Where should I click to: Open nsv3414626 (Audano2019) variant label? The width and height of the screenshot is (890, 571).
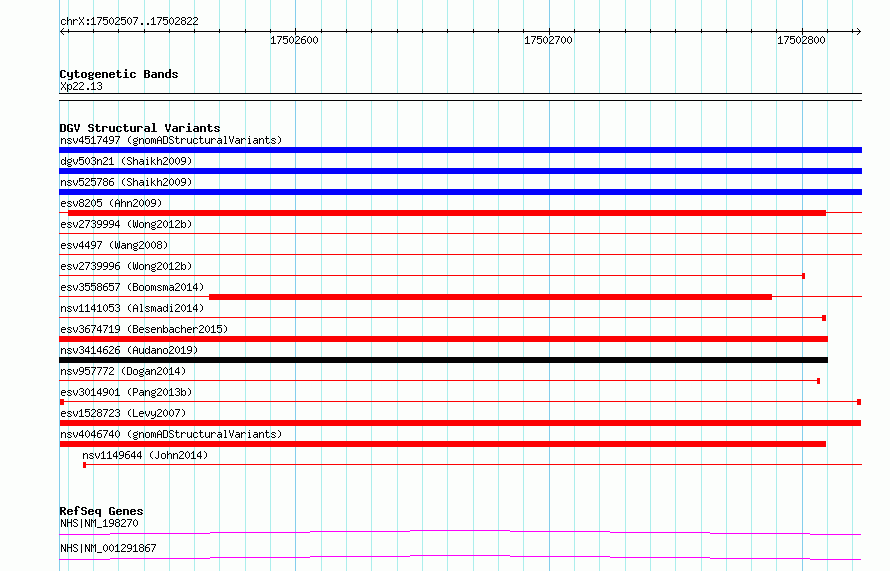[x=129, y=350]
